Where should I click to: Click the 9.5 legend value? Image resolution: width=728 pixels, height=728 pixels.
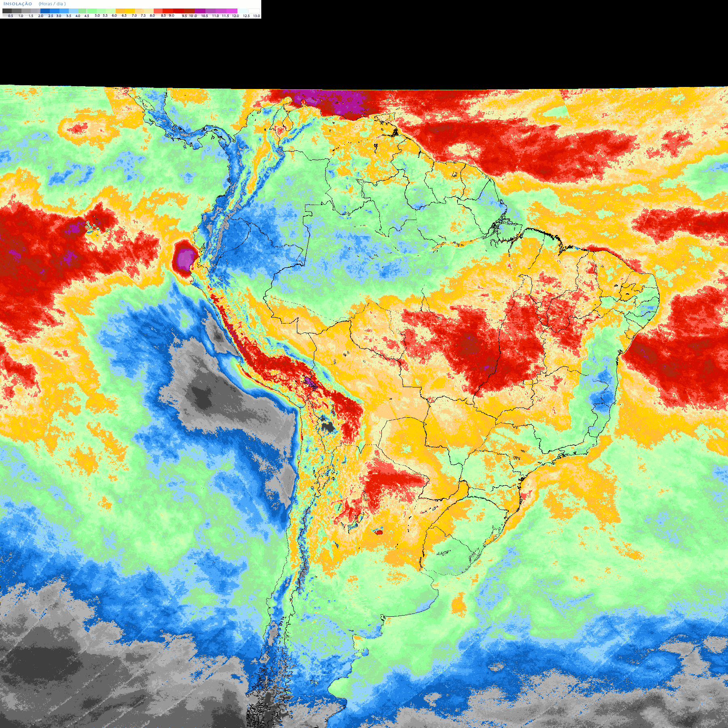[x=184, y=16]
